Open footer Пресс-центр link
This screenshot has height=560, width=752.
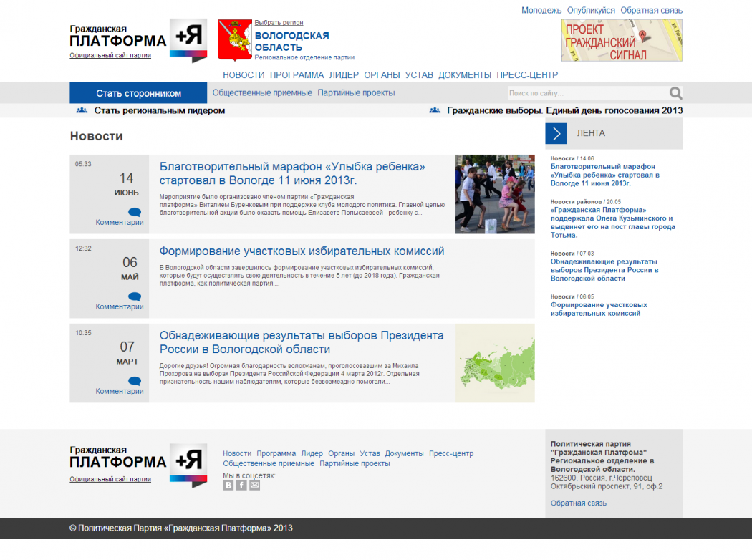(x=451, y=453)
